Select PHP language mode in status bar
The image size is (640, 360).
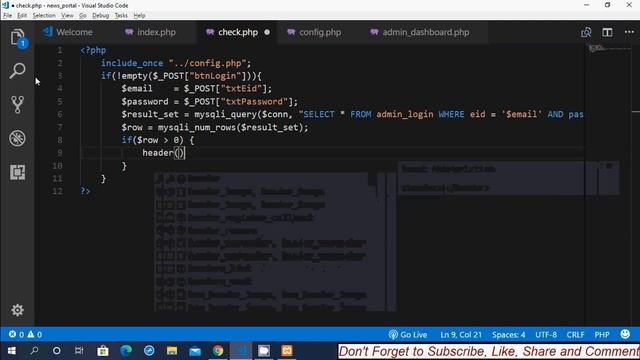(x=602, y=335)
